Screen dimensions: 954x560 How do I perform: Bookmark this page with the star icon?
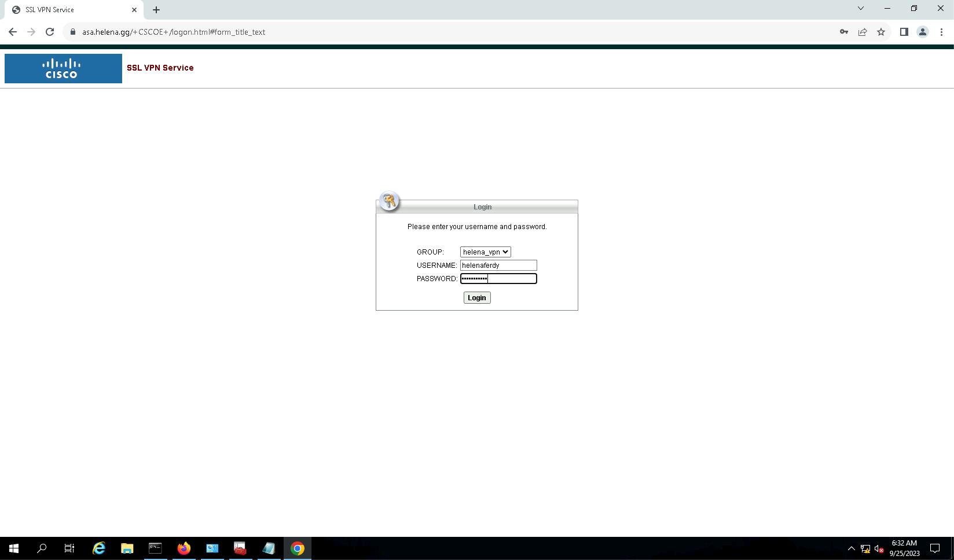pyautogui.click(x=881, y=32)
